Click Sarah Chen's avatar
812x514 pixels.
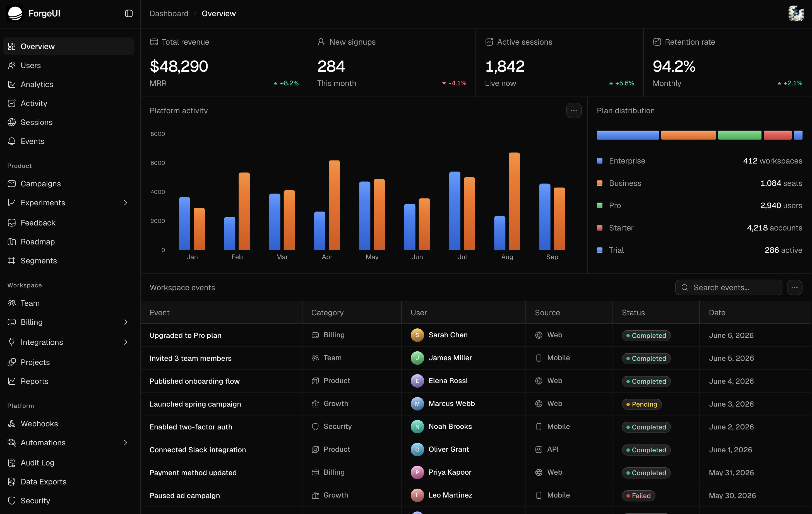(x=417, y=335)
